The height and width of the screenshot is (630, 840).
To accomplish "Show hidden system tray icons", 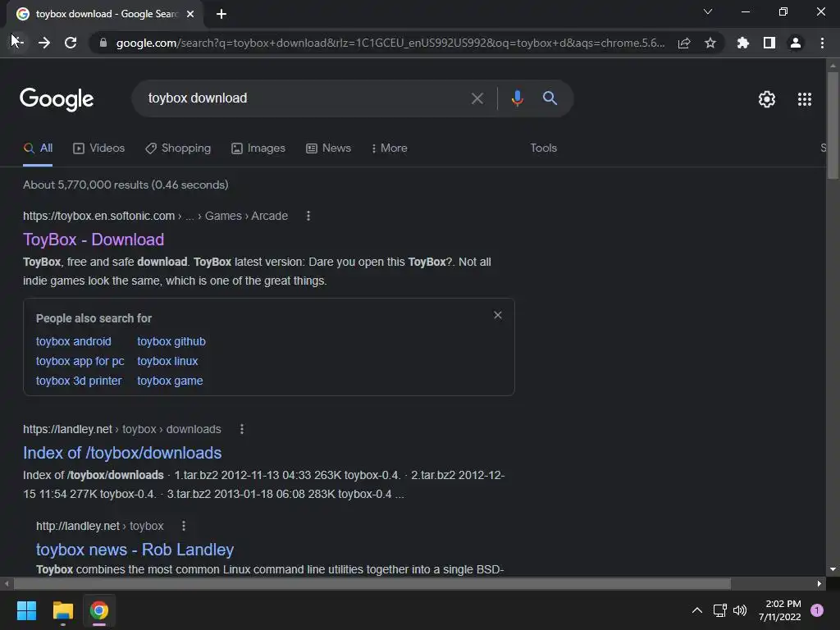I will click(697, 610).
